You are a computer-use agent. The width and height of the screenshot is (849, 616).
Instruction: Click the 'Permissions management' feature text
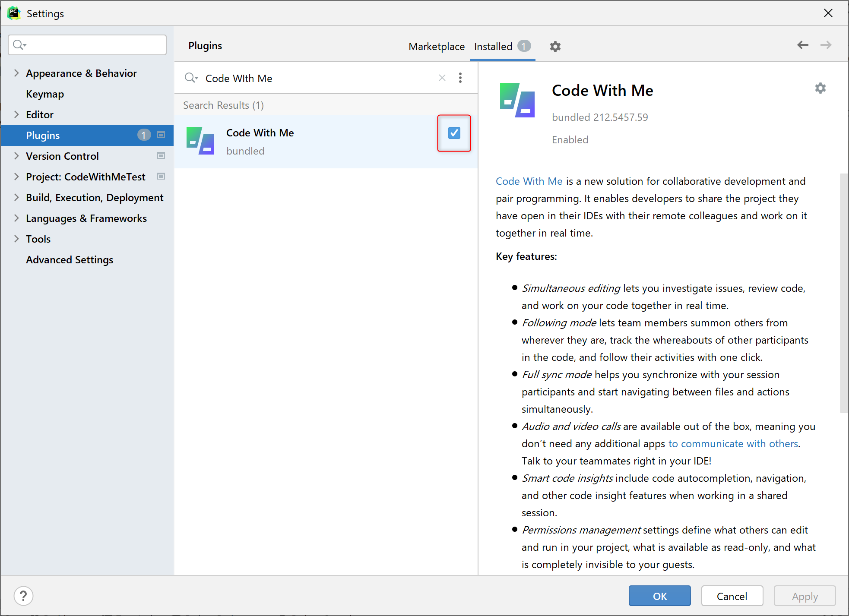[581, 530]
